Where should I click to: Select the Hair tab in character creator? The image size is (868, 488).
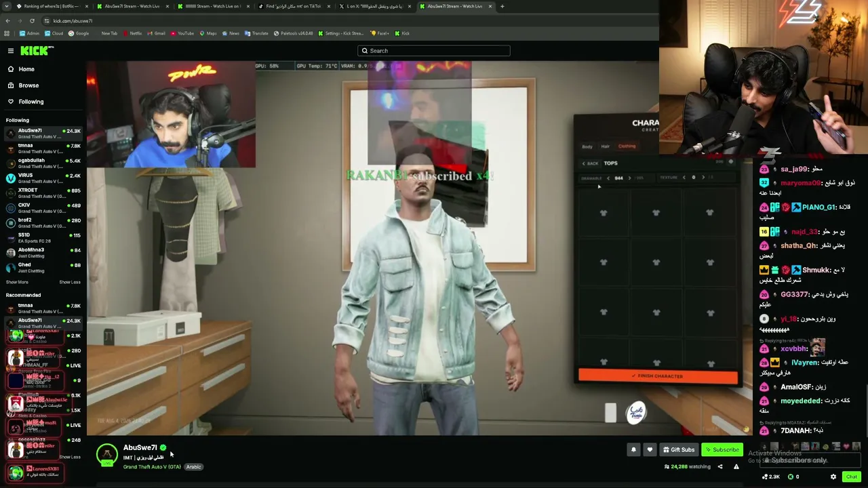point(605,146)
